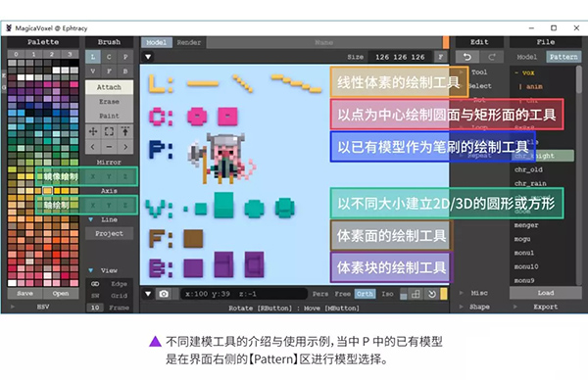Image resolution: width=588 pixels, height=380 pixels.
Task: Switch camera to Iso mode
Action: coord(387,294)
